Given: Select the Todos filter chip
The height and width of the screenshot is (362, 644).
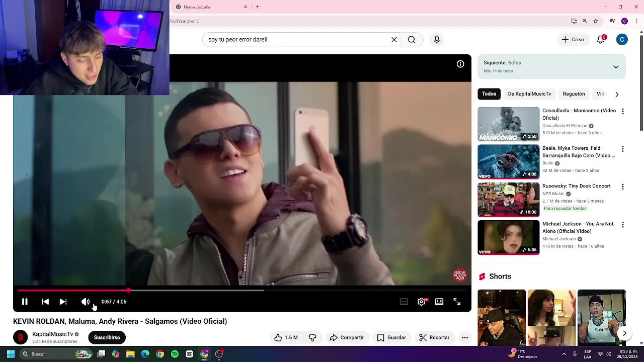Looking at the screenshot, I should 489,94.
